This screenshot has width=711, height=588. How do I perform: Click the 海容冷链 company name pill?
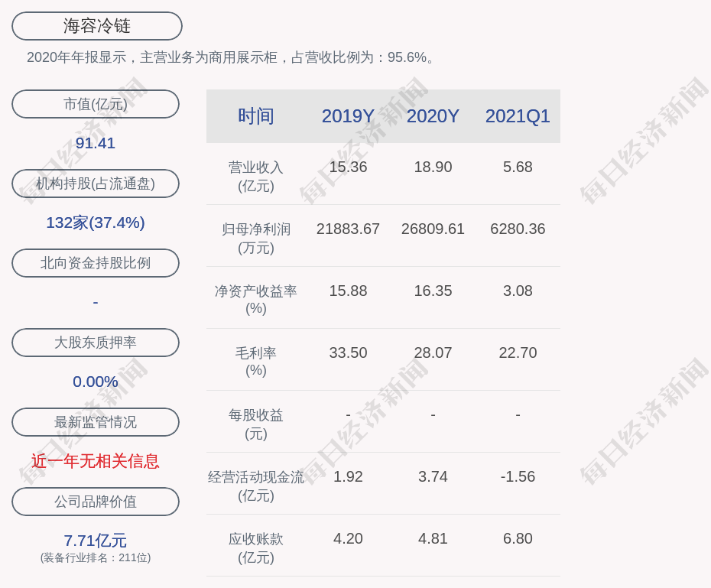tap(97, 26)
